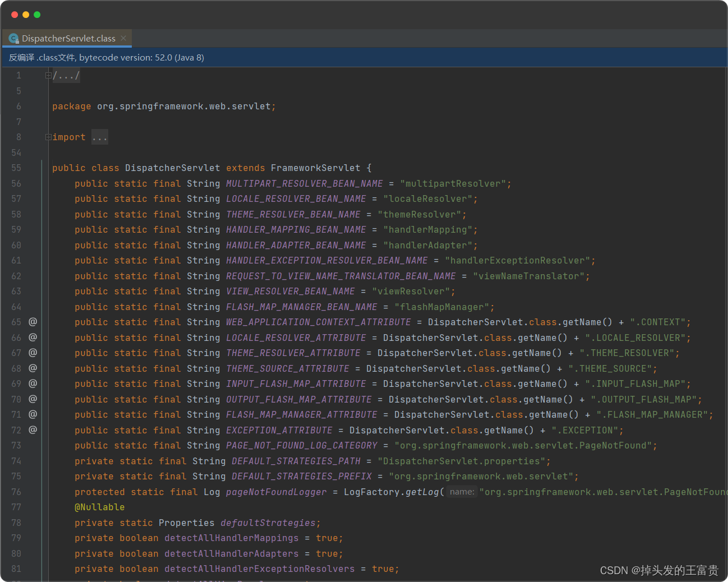Click the green maximize window button
The height and width of the screenshot is (582, 728).
(x=37, y=15)
